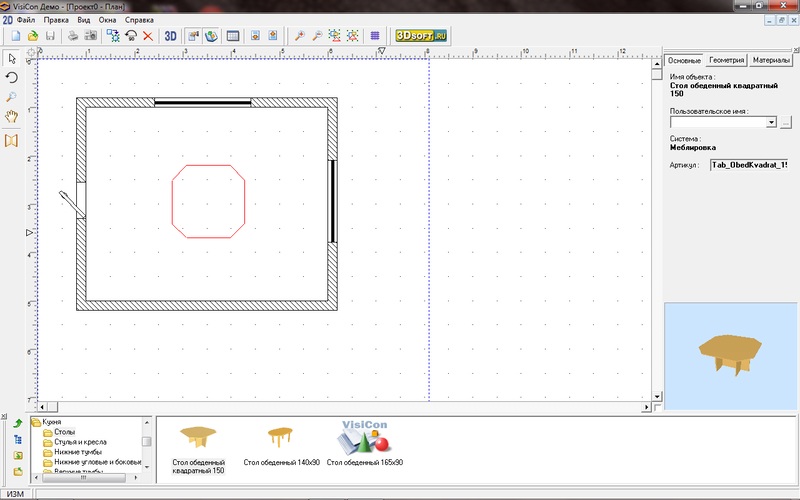Screen dimensions: 800x500
Task: Click the zoom to fit all icon
Action: coord(335,36)
